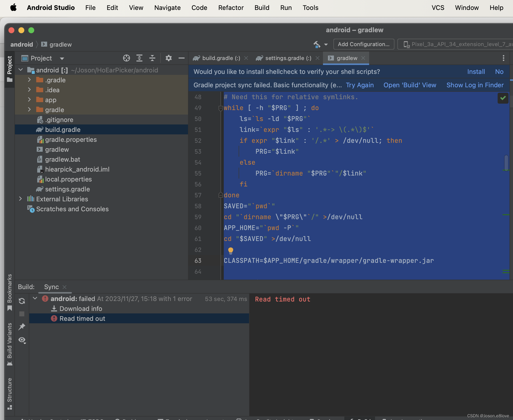This screenshot has width=513, height=420.
Task: Click the No button for shellcheck install
Action: 499,72
